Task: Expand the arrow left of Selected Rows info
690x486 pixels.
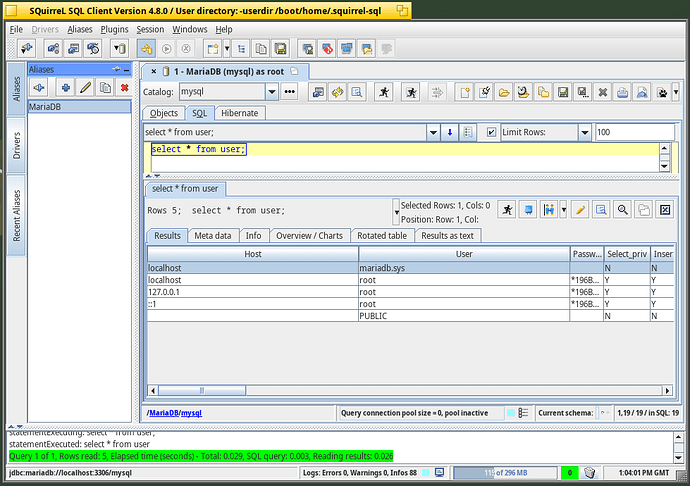Action: tap(396, 212)
